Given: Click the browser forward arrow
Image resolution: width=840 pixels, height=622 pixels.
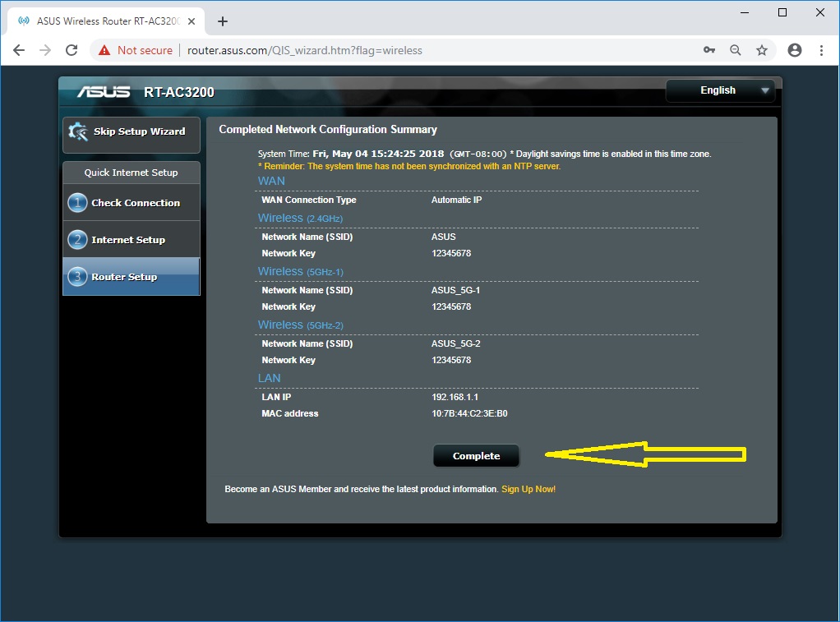Looking at the screenshot, I should click(x=45, y=50).
